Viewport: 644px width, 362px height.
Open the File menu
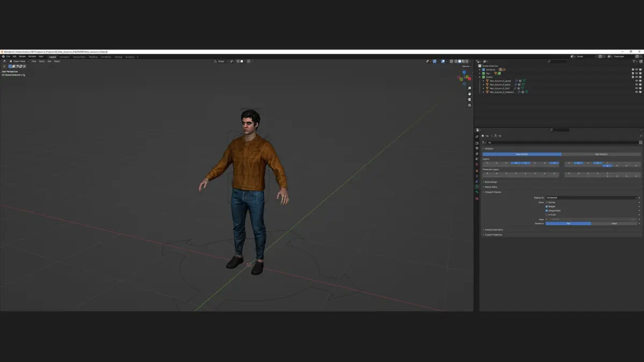point(8,56)
